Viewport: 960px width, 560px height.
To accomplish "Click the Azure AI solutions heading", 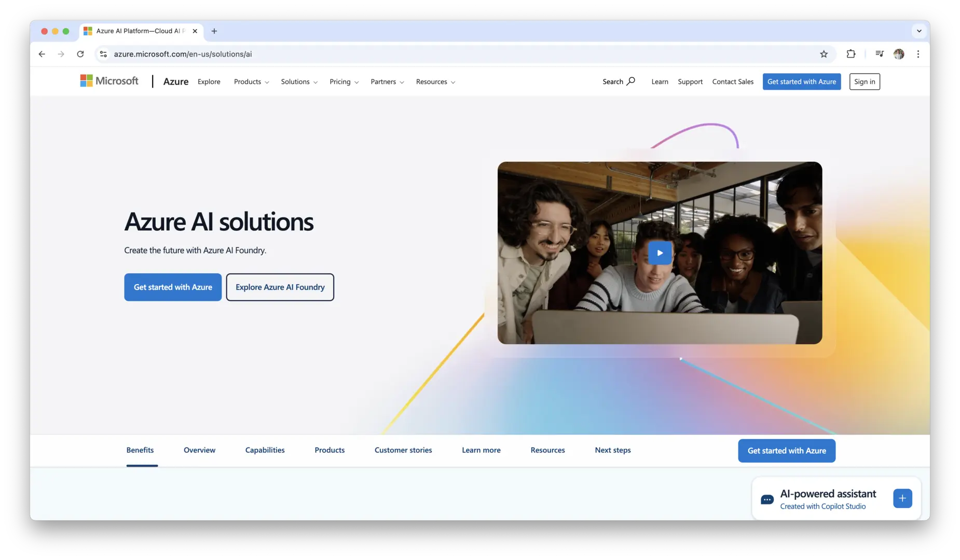I will pos(218,221).
